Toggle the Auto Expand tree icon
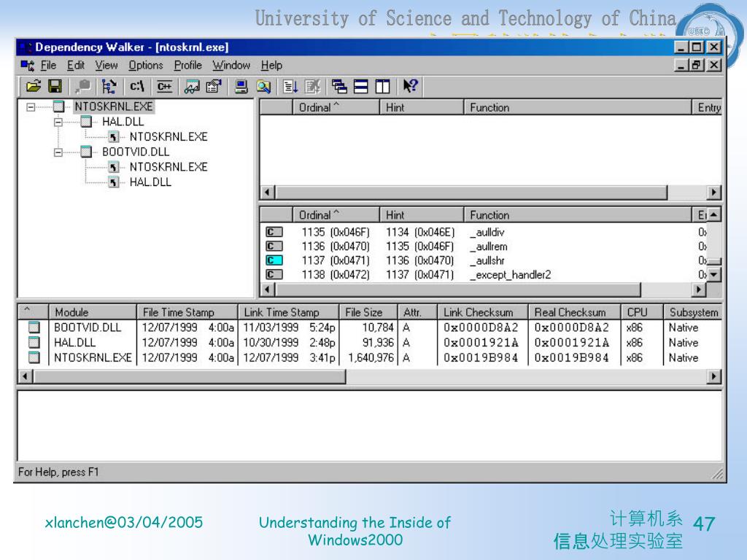 [109, 86]
